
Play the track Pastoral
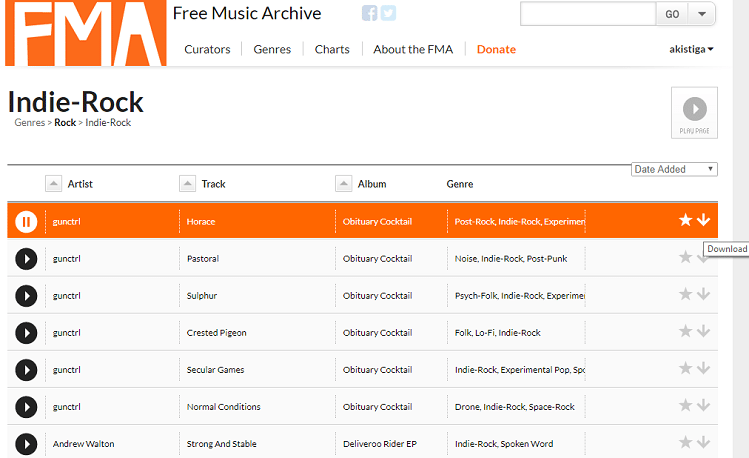point(27,259)
